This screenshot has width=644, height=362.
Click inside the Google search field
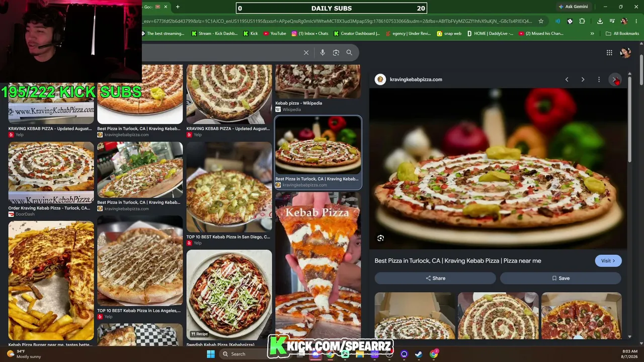point(221,52)
